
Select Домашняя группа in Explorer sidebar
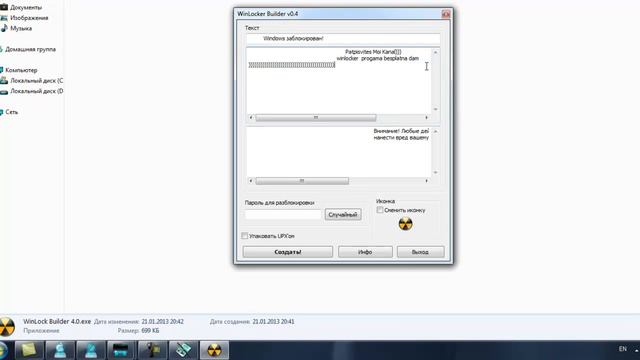tap(30, 49)
